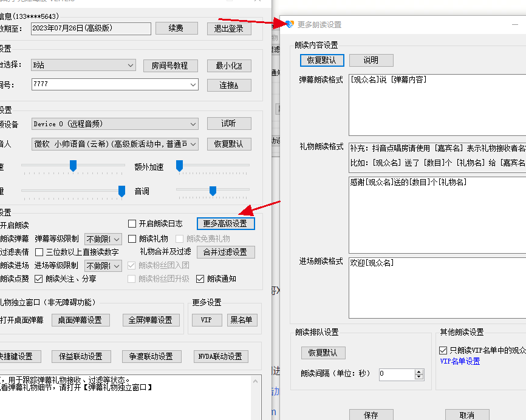Toggle the 朗读礼物 checkbox
The height and width of the screenshot is (420, 526).
tap(132, 239)
